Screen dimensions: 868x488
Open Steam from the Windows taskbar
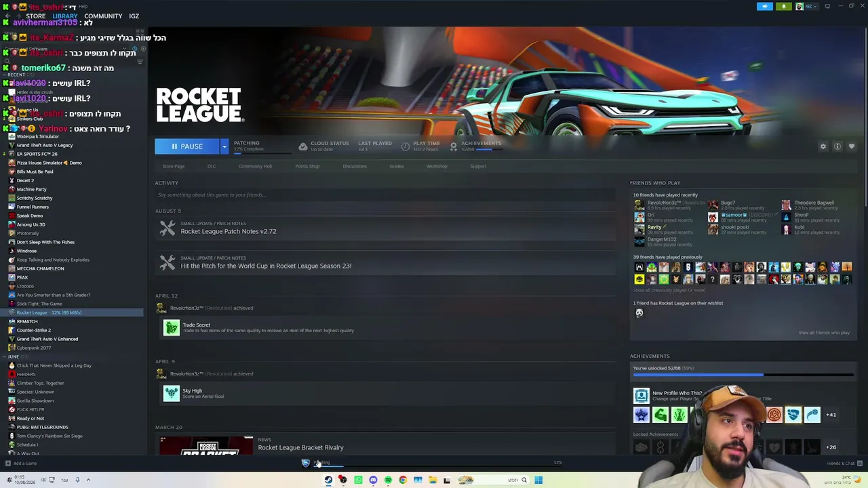click(328, 480)
